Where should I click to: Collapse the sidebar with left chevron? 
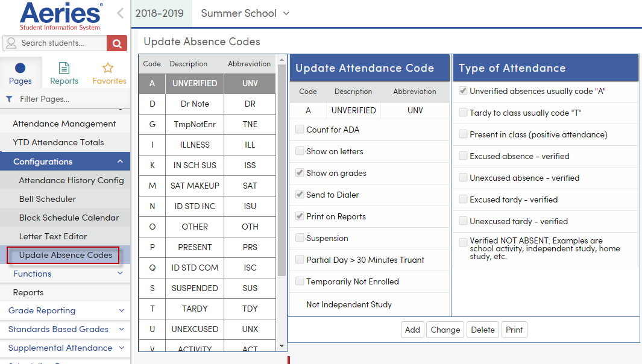point(120,13)
